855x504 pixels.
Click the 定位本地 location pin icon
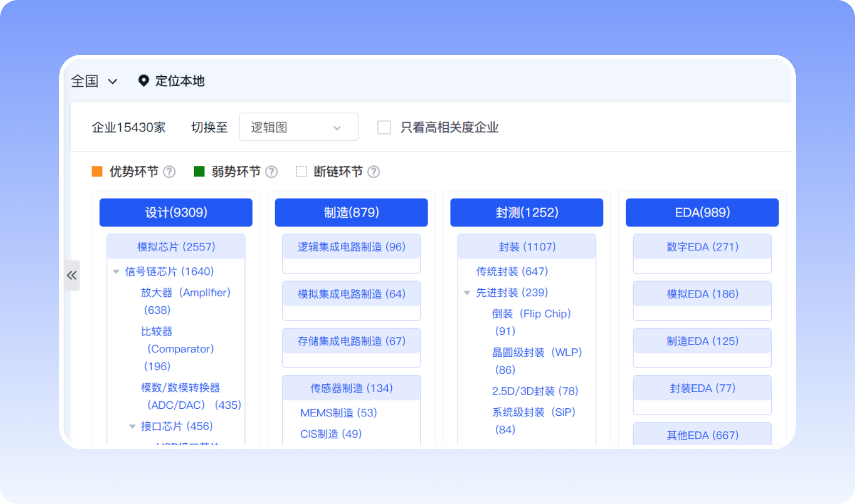click(144, 81)
